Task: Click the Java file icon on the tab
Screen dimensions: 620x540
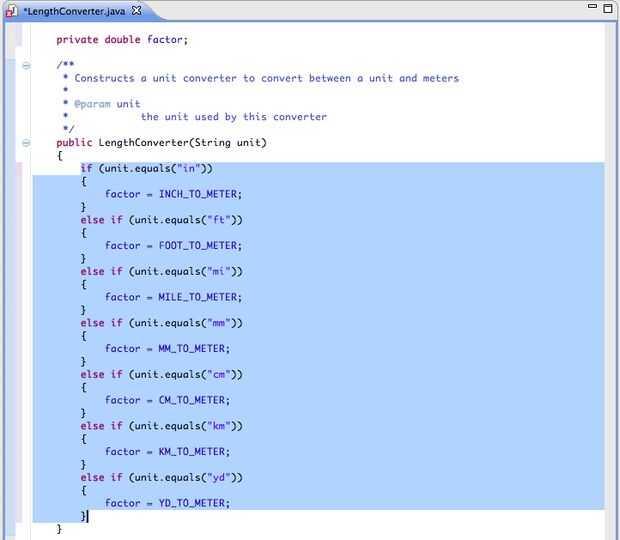Action: click(x=11, y=11)
